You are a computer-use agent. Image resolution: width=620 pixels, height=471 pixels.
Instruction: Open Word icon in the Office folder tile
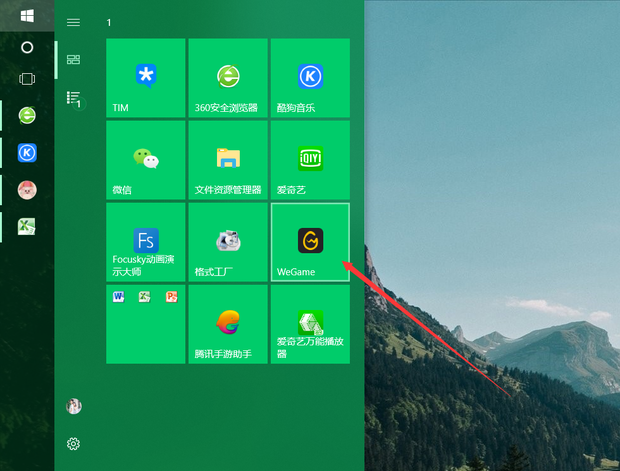tap(118, 297)
